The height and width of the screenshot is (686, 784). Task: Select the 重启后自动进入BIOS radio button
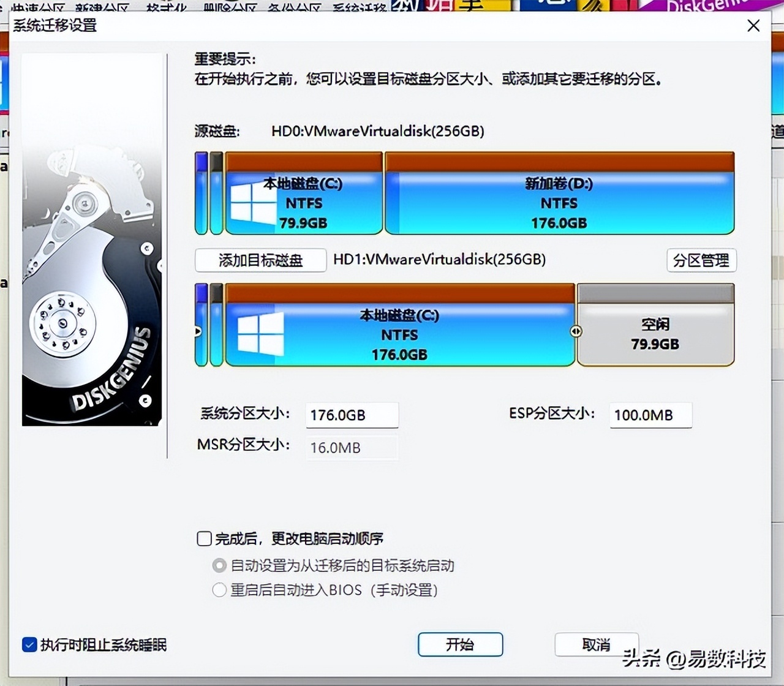(219, 590)
